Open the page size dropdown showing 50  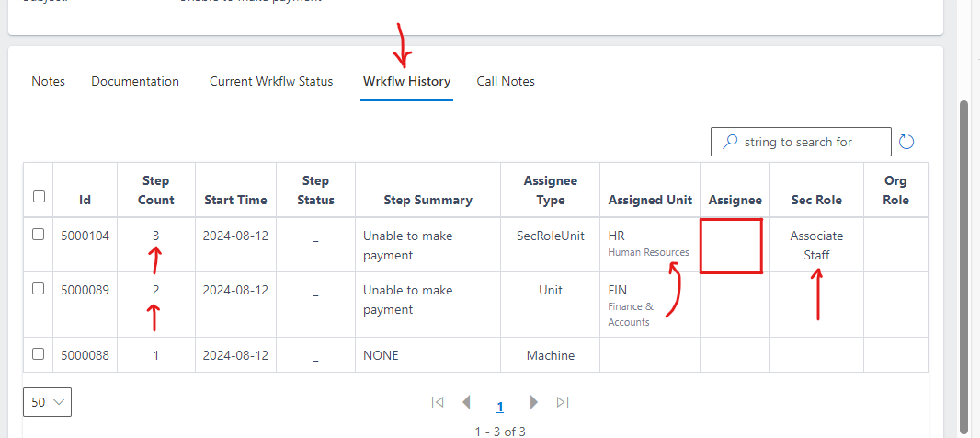47,402
